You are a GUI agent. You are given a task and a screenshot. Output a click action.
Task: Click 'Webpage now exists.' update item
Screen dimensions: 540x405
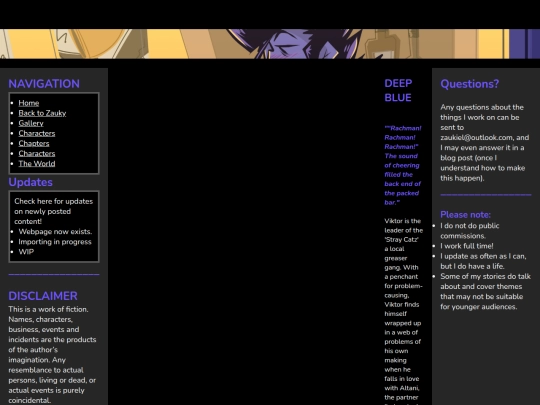pos(55,231)
